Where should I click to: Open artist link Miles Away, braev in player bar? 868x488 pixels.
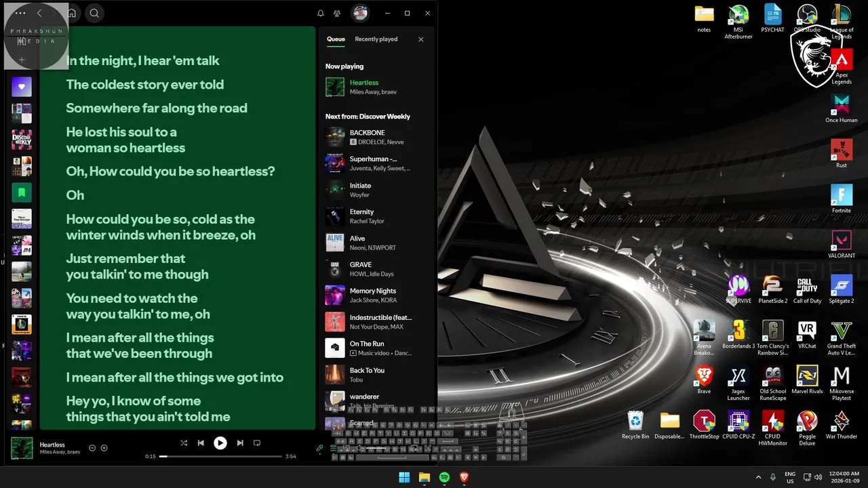(60, 452)
